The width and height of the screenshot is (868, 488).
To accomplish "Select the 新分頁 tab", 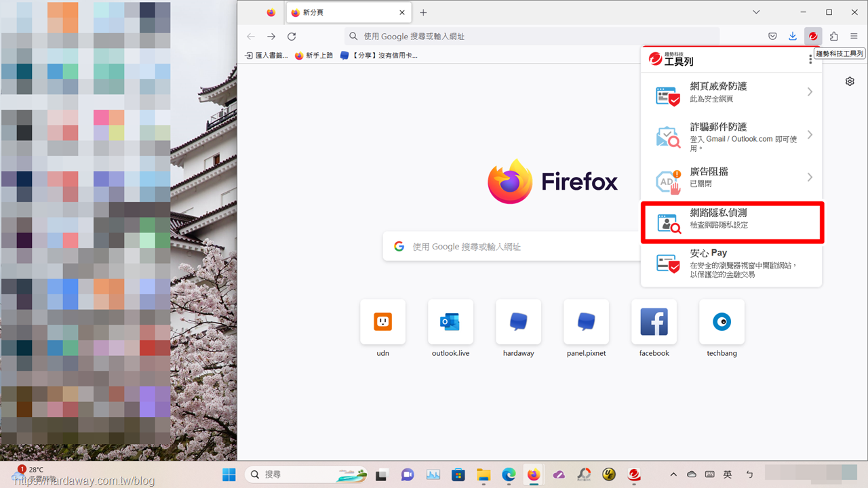I will 349,12.
